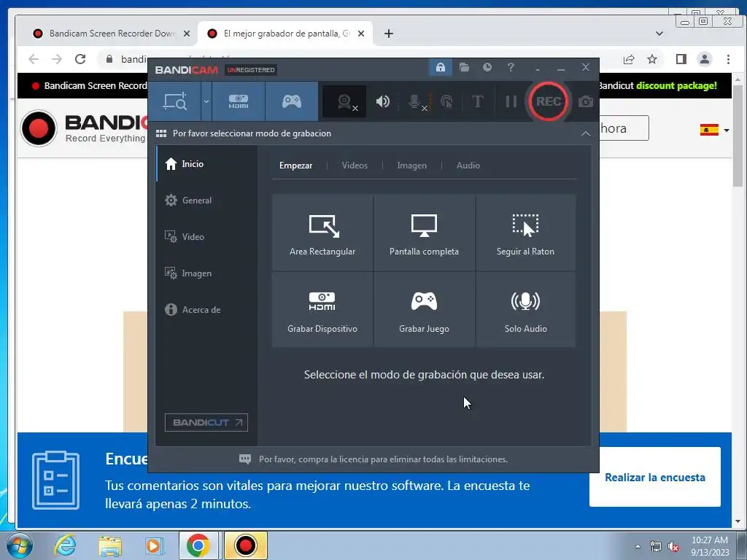Click the discount package link in banner

click(x=676, y=86)
